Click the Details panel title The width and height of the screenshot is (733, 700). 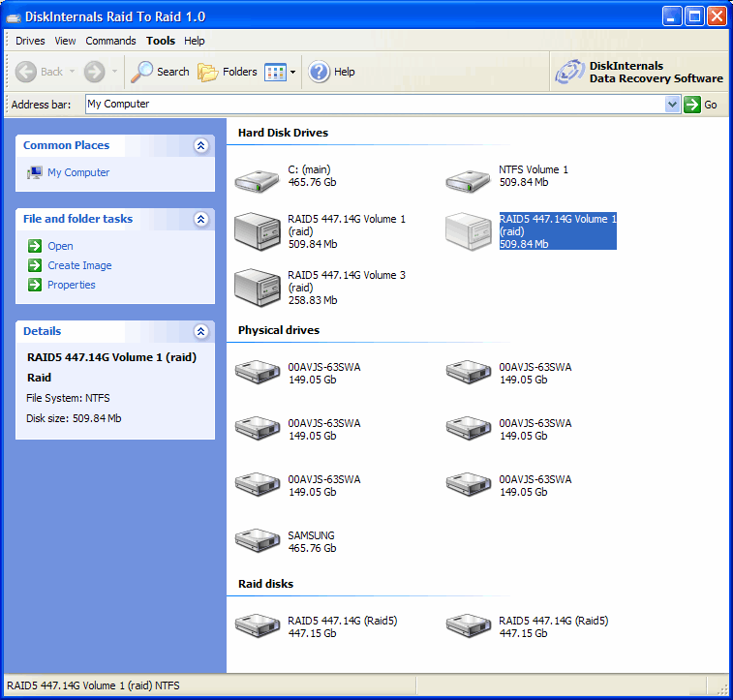click(x=42, y=331)
